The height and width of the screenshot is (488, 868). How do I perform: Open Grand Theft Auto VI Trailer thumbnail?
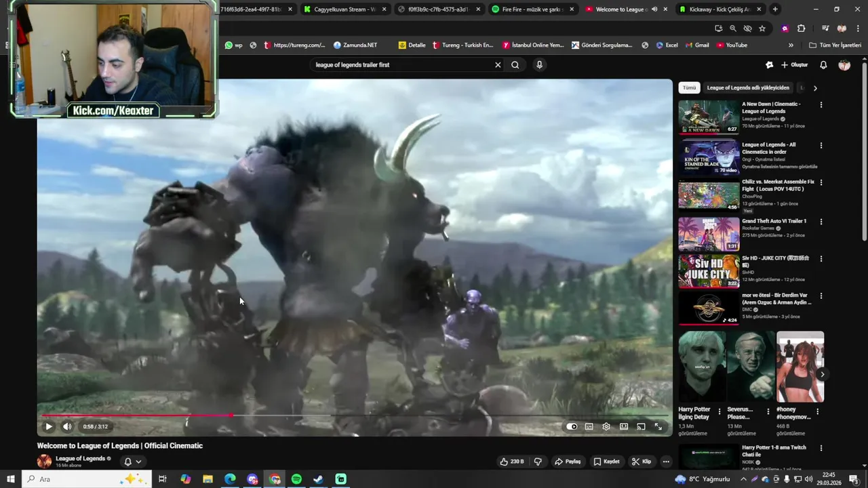click(x=709, y=234)
